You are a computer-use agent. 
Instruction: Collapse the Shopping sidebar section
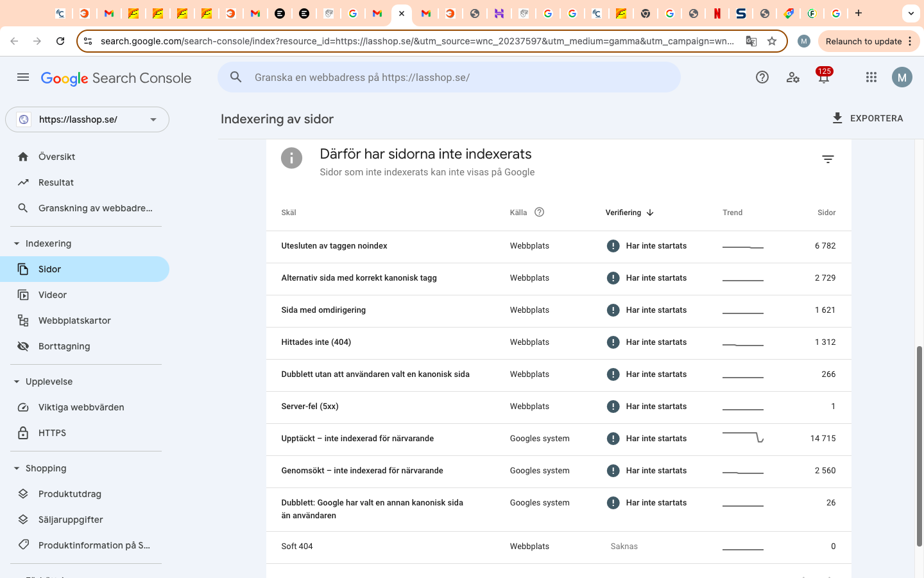pyautogui.click(x=17, y=468)
